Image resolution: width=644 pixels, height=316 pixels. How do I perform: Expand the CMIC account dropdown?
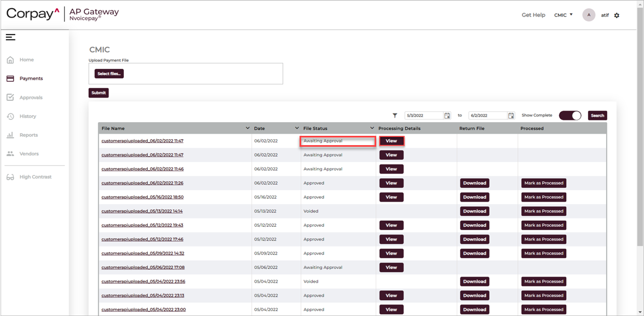tap(563, 15)
